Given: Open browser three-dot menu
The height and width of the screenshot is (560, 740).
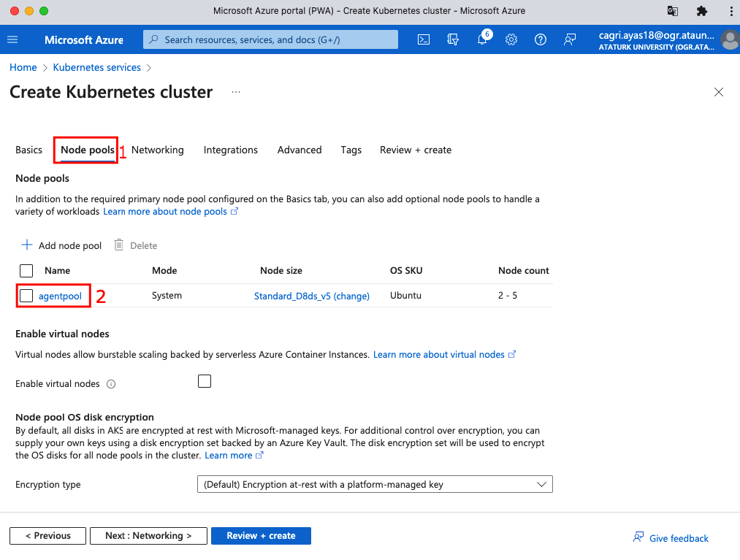Looking at the screenshot, I should coord(731,11).
